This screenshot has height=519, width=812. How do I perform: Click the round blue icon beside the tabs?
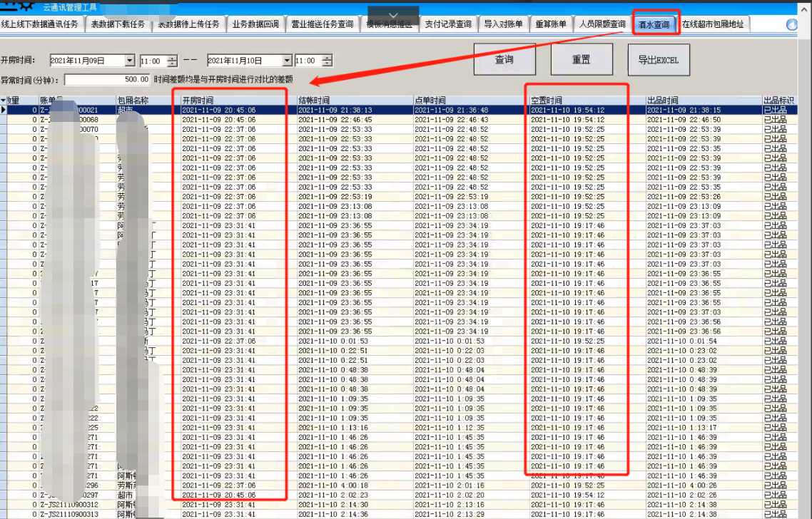coord(792,24)
